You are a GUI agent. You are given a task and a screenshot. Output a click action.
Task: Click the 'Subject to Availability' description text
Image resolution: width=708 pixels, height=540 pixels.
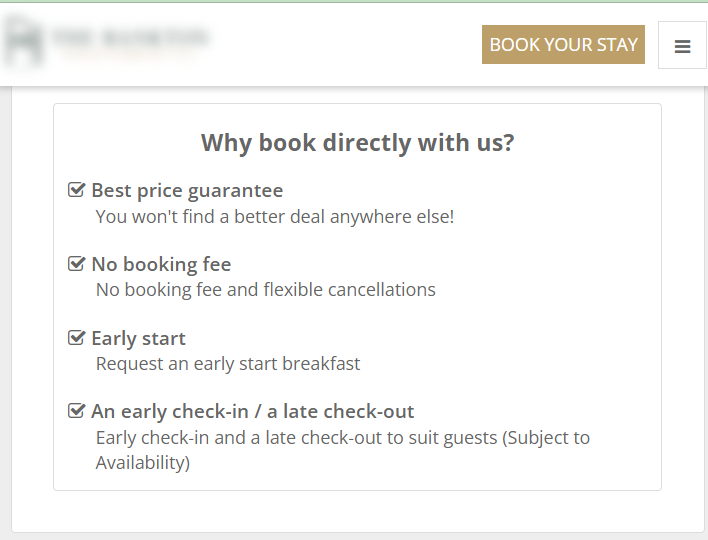coord(343,450)
